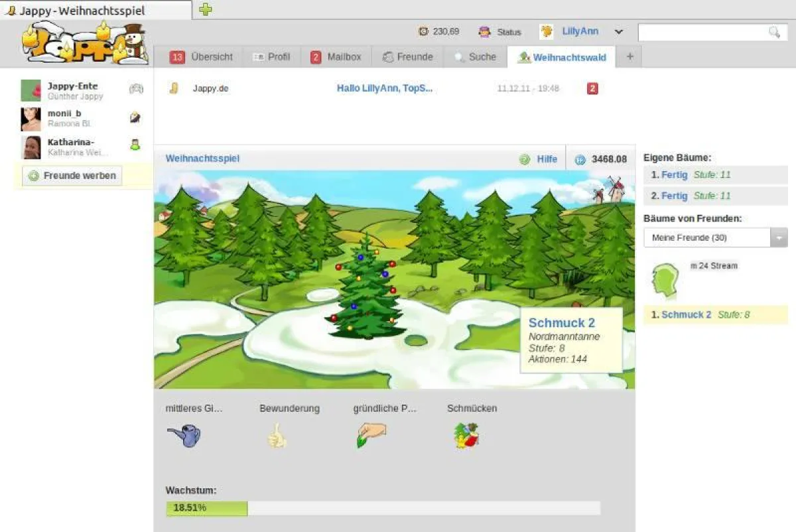Click the pencil icon next to monii_b
The width and height of the screenshot is (796, 532).
136,117
